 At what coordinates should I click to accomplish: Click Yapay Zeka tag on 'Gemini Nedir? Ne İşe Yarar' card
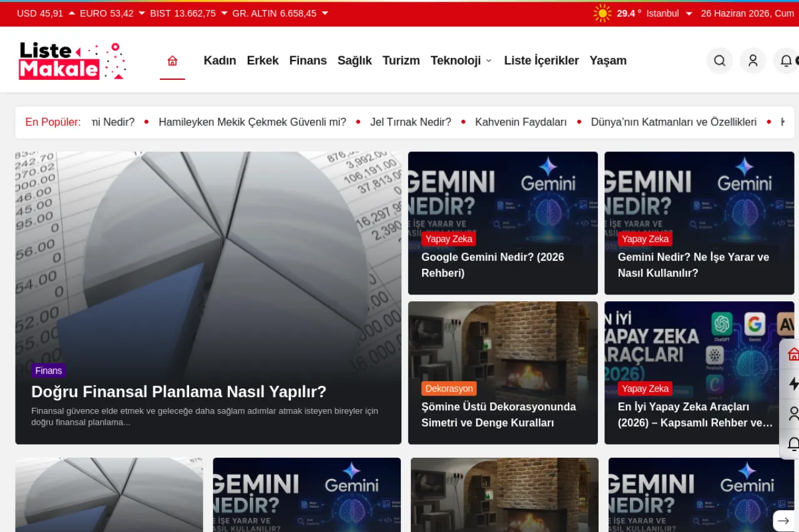645,239
